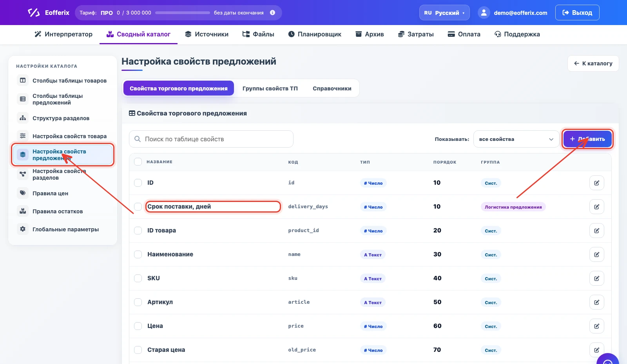Viewport: 627px width, 364px height.
Task: Switch to Группы свойств ТП tab
Action: click(270, 88)
